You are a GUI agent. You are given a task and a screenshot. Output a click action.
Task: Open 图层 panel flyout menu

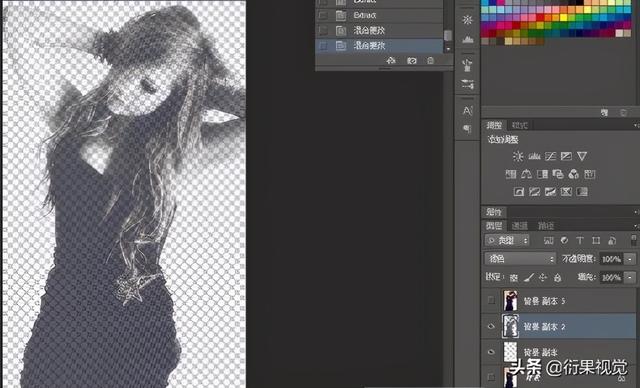[636, 226]
